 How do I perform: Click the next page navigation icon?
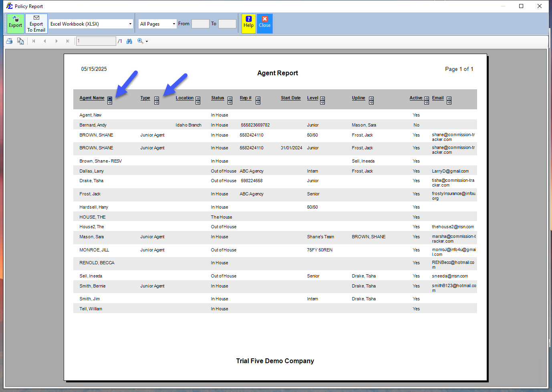pyautogui.click(x=56, y=41)
